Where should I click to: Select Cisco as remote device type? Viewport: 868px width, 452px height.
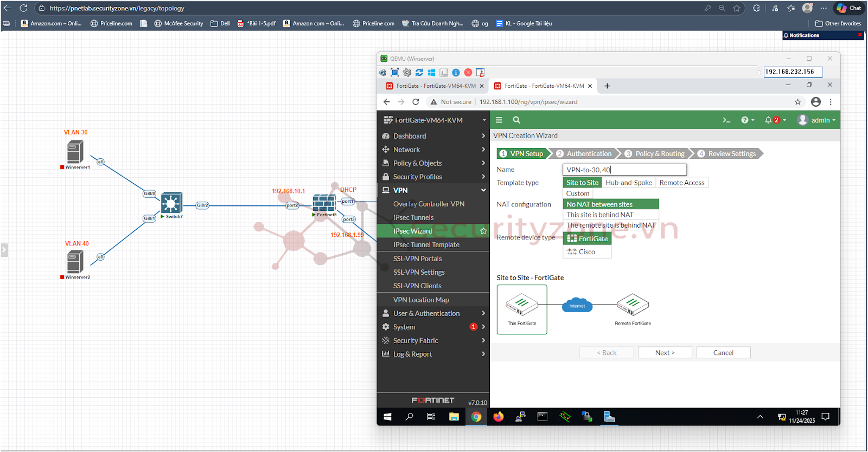point(586,252)
